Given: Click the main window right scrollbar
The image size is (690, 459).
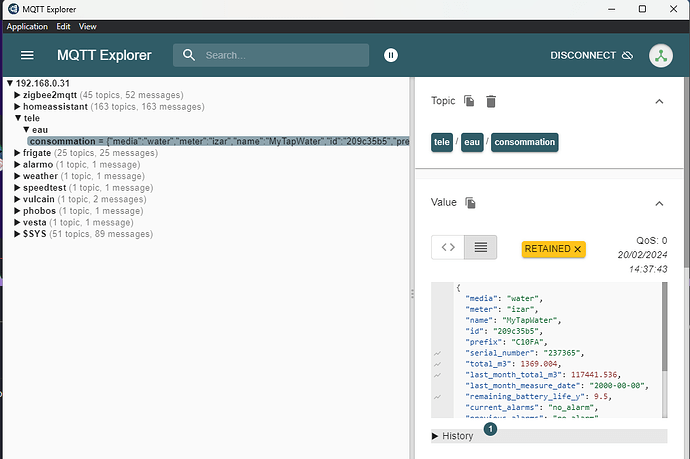Looking at the screenshot, I should [686, 172].
